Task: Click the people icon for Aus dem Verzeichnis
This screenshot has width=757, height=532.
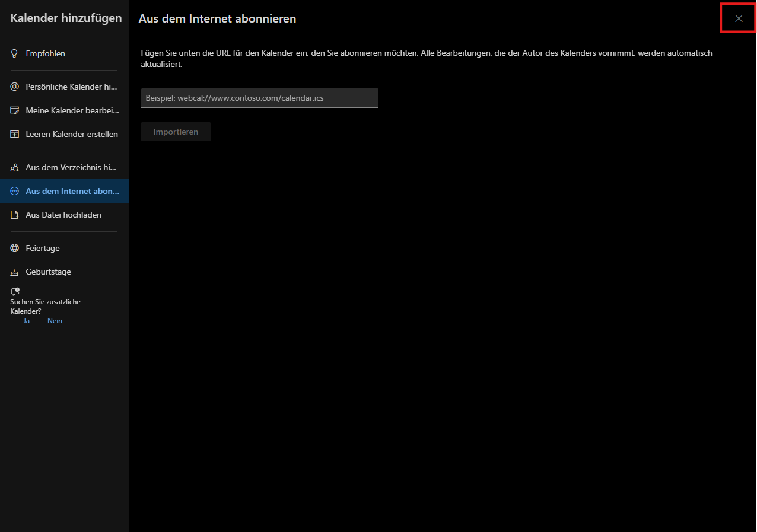Action: 15,167
